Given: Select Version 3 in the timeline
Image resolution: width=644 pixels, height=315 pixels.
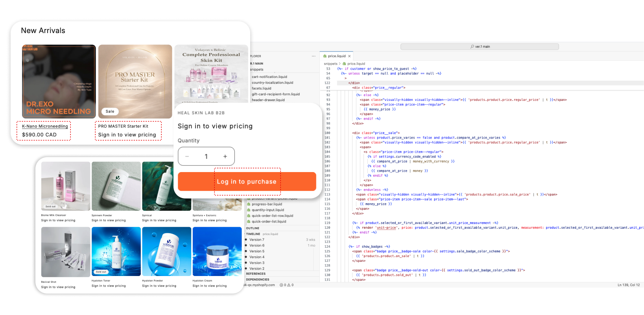Looking at the screenshot, I should [x=256, y=263].
